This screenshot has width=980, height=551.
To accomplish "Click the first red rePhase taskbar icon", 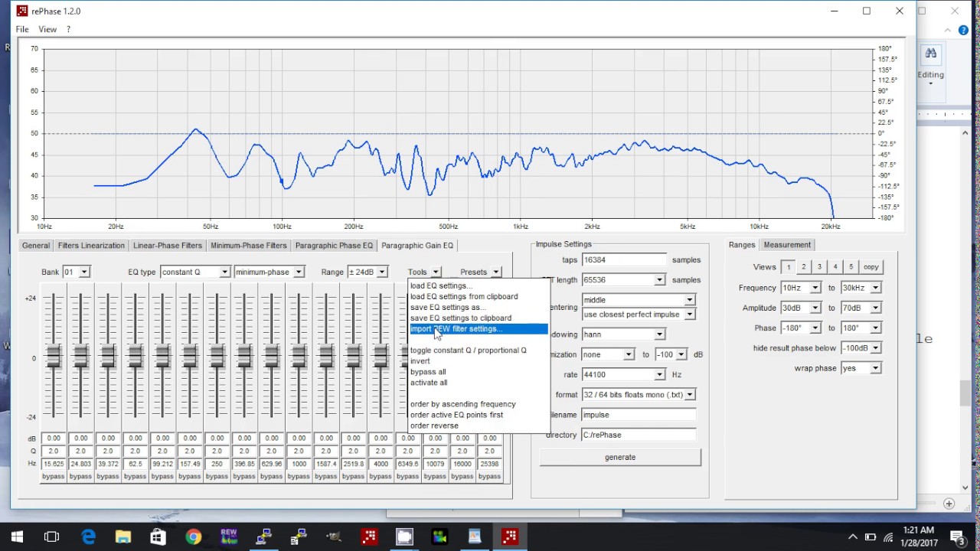I will (369, 537).
